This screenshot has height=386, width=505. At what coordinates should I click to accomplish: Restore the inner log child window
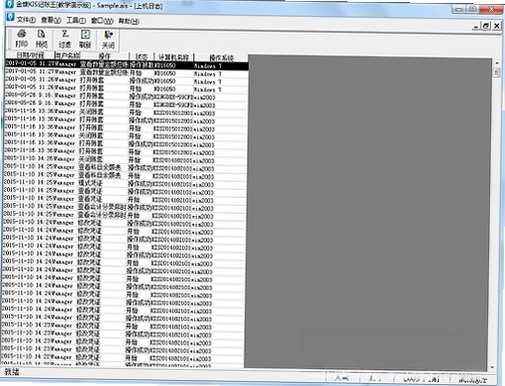(486, 25)
